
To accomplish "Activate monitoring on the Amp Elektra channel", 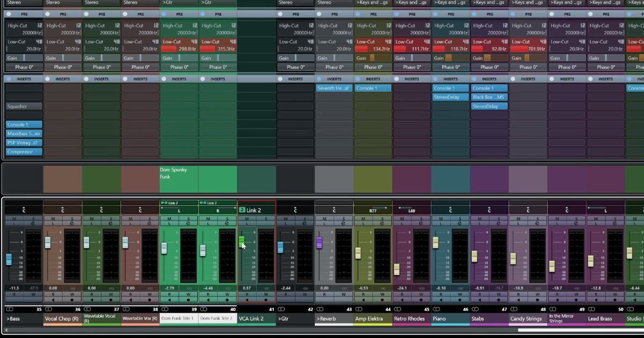I will pos(363,299).
